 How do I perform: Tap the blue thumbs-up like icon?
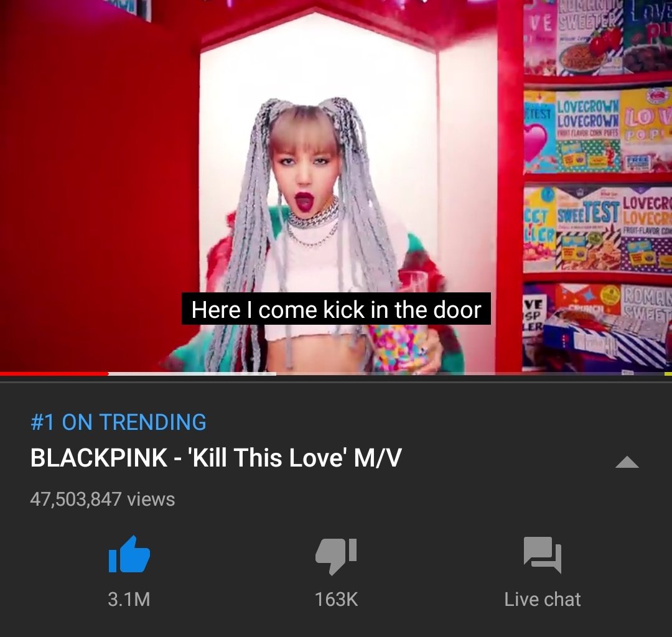129,554
